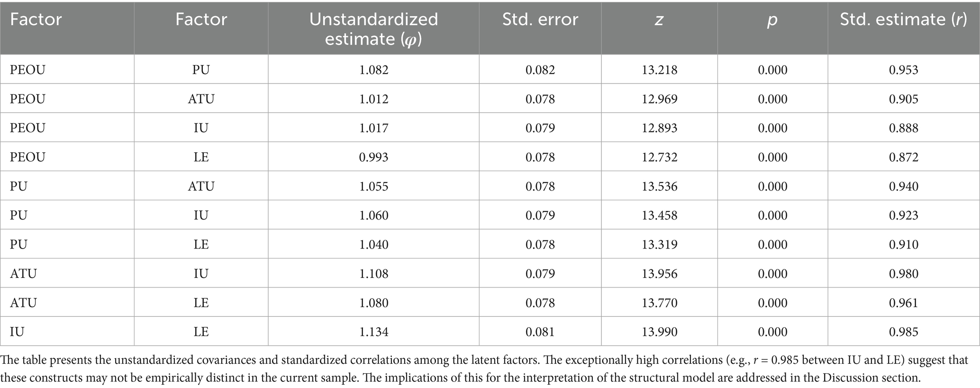980x388 pixels.
Task: Click the 'p' column header
Action: point(772,19)
